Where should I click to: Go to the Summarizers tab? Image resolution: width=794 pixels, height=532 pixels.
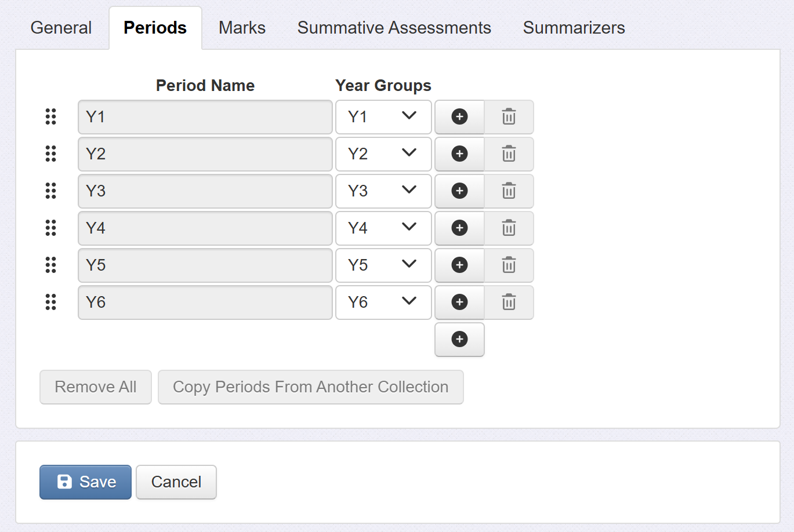pyautogui.click(x=574, y=28)
